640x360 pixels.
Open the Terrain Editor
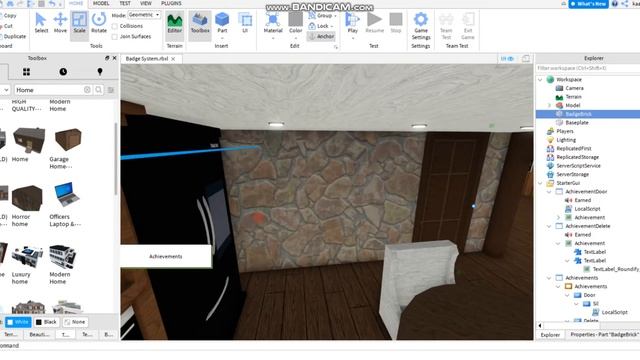click(x=174, y=24)
